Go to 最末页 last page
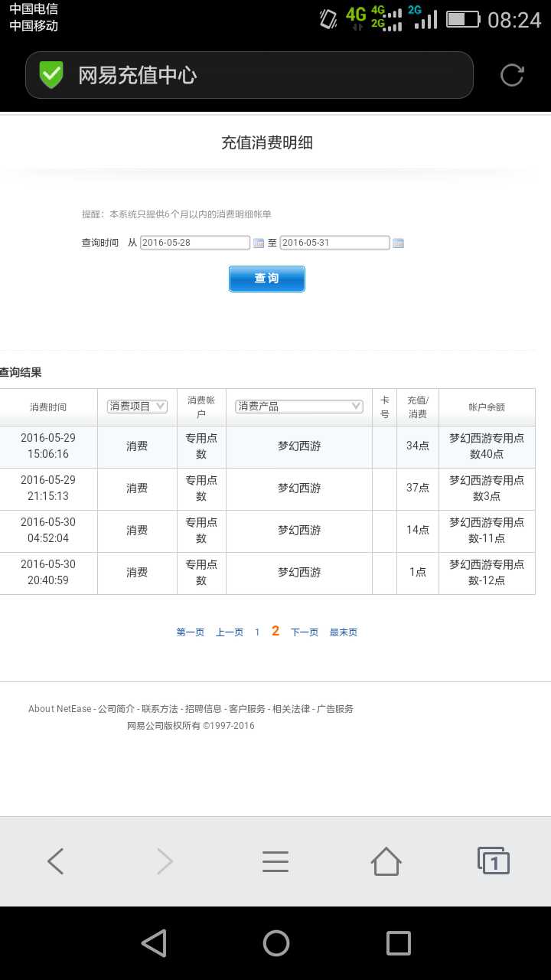The height and width of the screenshot is (980, 551). [344, 632]
